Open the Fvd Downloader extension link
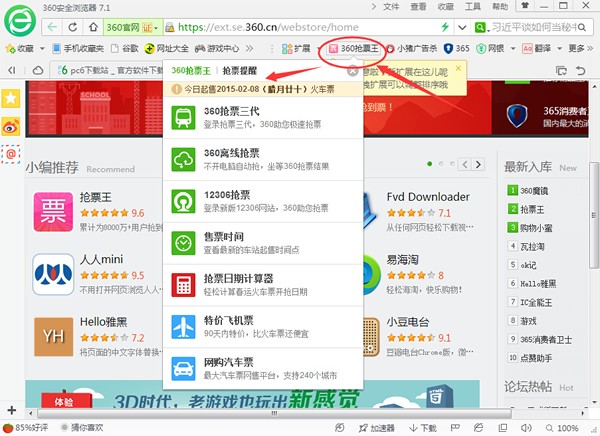Image resolution: width=600 pixels, height=436 pixels. pos(427,197)
